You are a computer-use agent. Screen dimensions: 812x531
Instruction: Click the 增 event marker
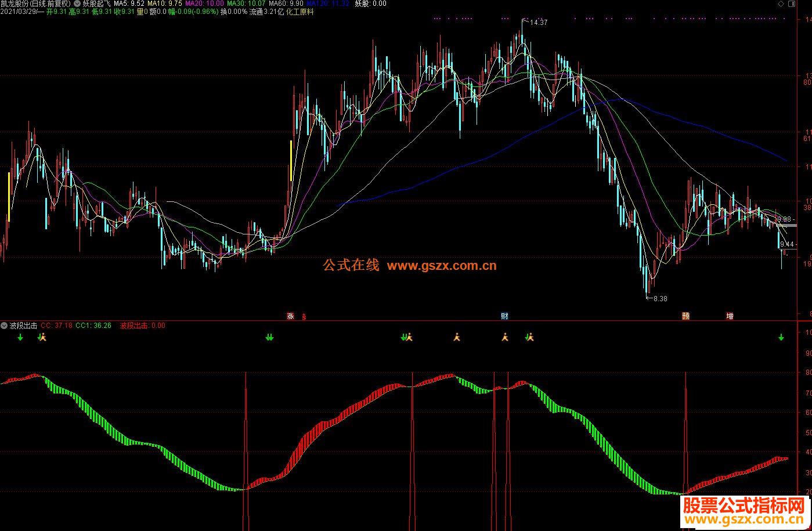730,316
